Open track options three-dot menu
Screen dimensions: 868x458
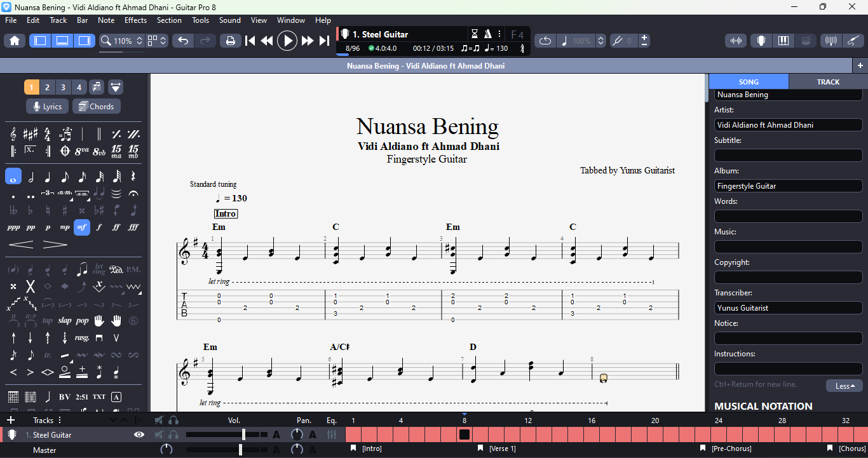(499, 34)
